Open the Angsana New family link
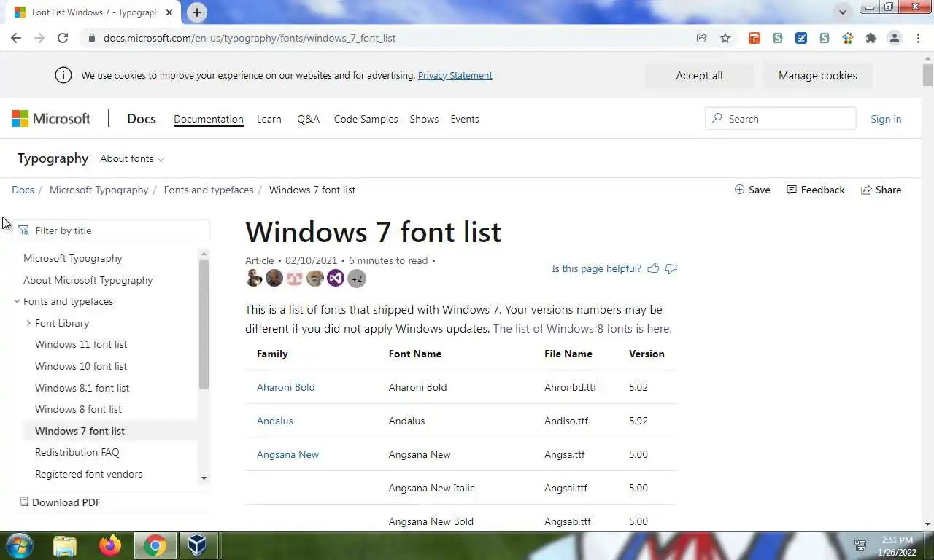The image size is (934, 560). coord(287,454)
